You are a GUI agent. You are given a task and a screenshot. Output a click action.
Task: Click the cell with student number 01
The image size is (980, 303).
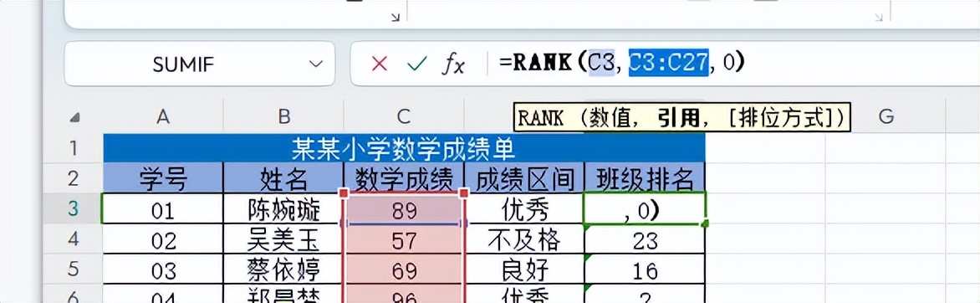coord(163,208)
